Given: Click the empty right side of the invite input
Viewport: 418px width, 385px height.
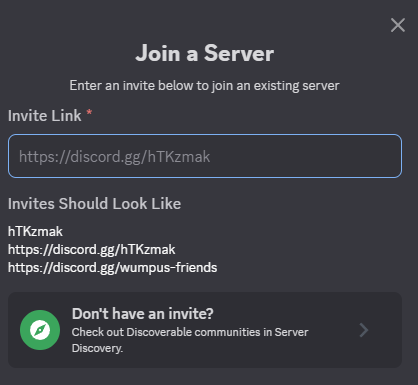Looking at the screenshot, I should coord(307,156).
